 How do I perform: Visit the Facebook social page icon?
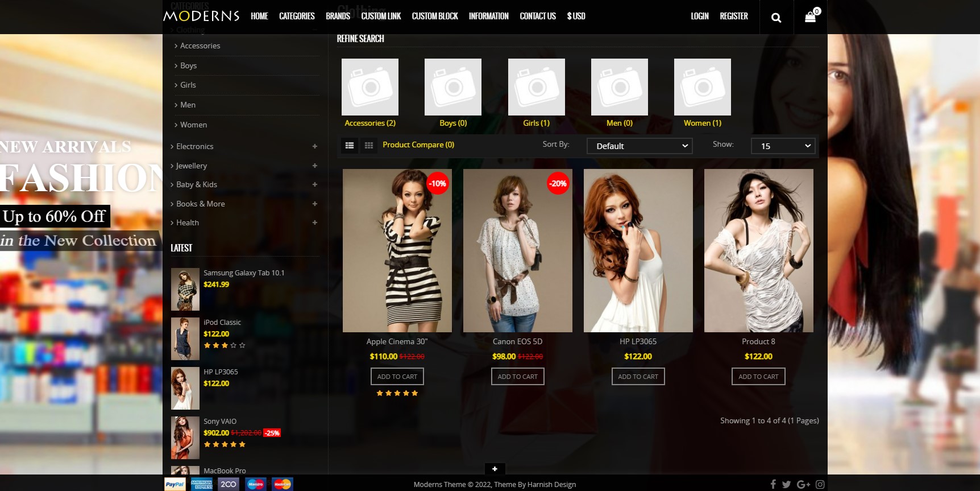(773, 484)
